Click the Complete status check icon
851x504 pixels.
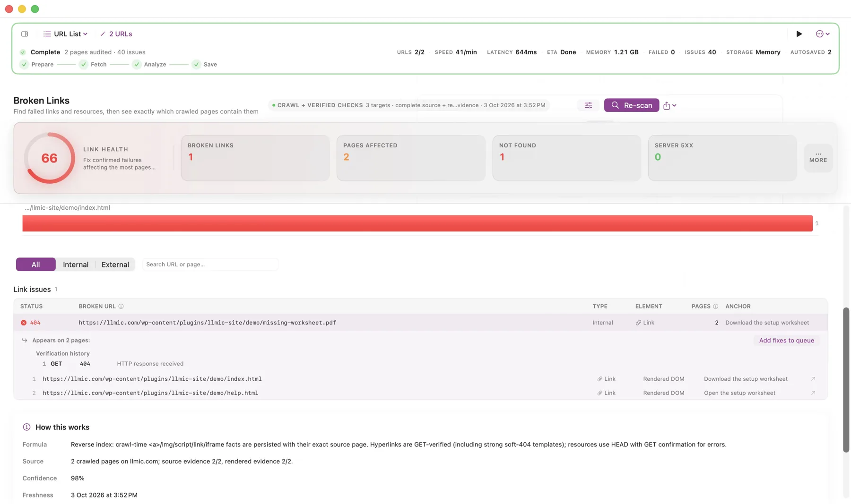[x=23, y=52]
